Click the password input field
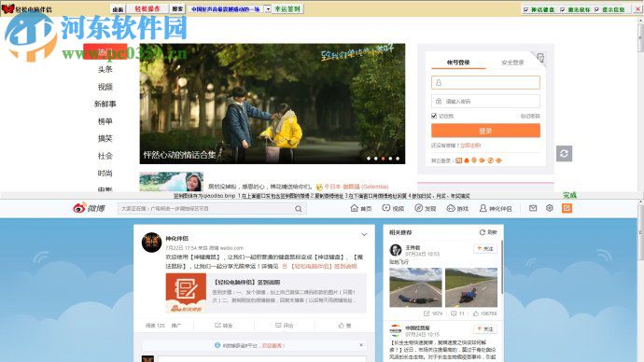The width and height of the screenshot is (644, 362). point(485,101)
